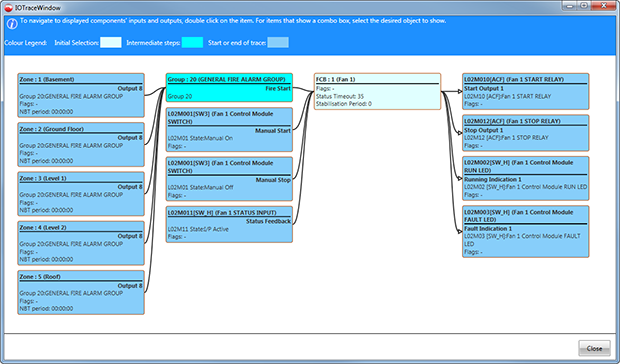This screenshot has height=364, width=620.
Task: Click the Intermediate steps cyan swatch
Action: pos(192,42)
